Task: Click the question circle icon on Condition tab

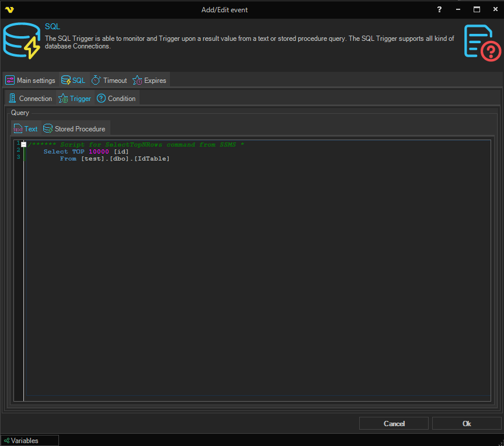Action: (x=101, y=99)
